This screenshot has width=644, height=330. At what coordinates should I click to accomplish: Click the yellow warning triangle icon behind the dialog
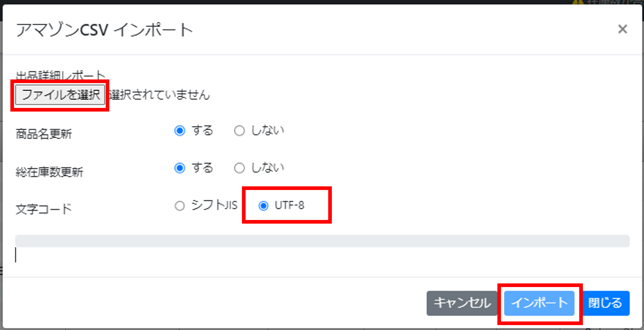click(x=578, y=2)
